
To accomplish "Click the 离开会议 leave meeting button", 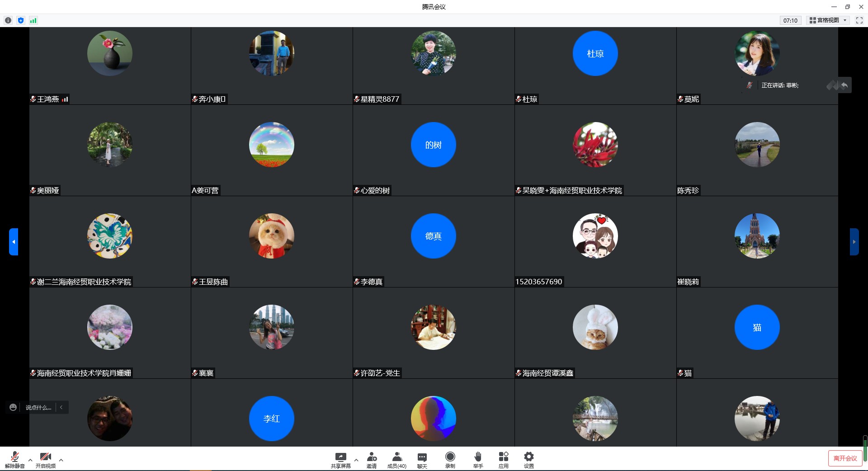I will [845, 458].
